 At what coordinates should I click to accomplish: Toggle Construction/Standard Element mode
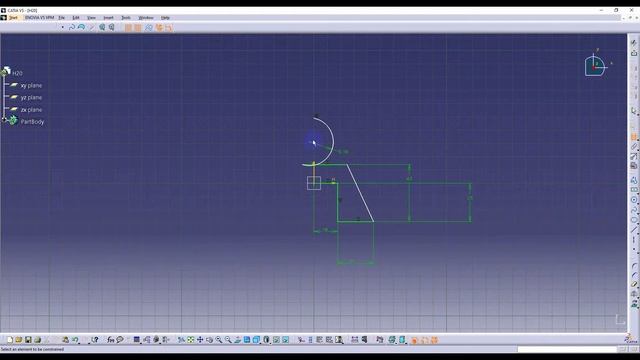pos(149,27)
